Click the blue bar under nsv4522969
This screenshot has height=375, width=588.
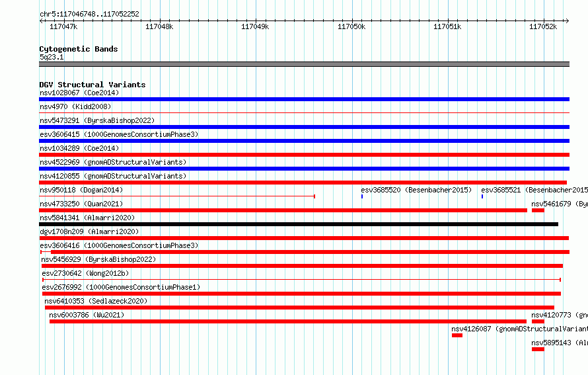tap(304, 169)
